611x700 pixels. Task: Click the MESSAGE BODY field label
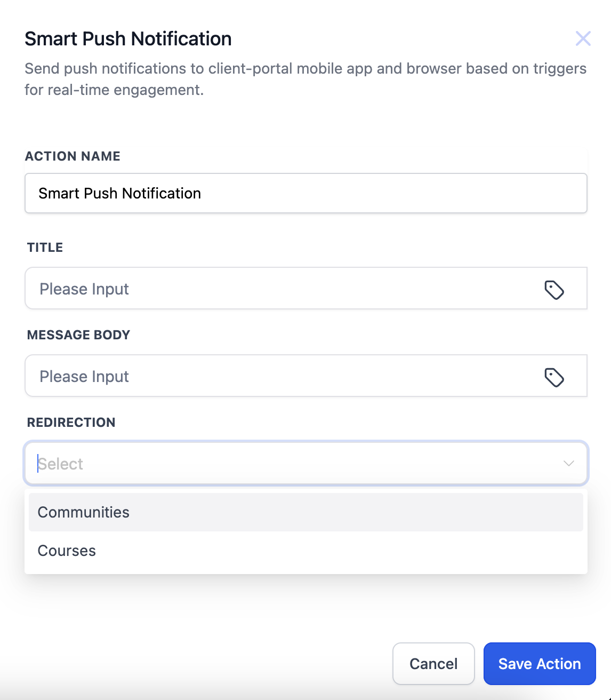(79, 335)
